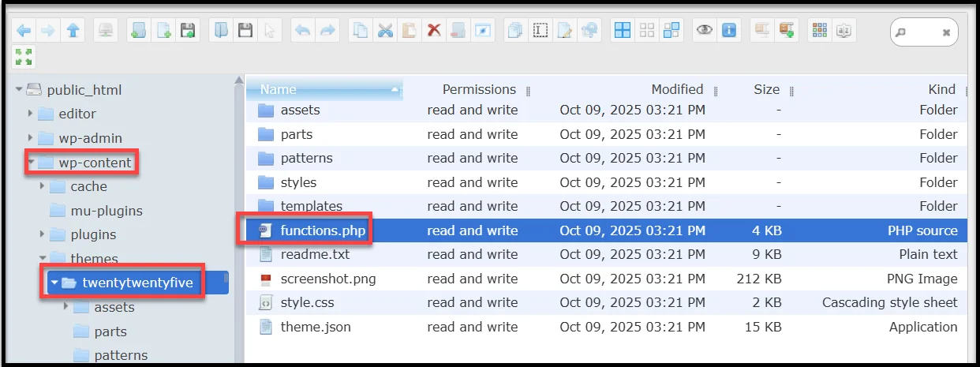Open public_html root in the tree

84,90
